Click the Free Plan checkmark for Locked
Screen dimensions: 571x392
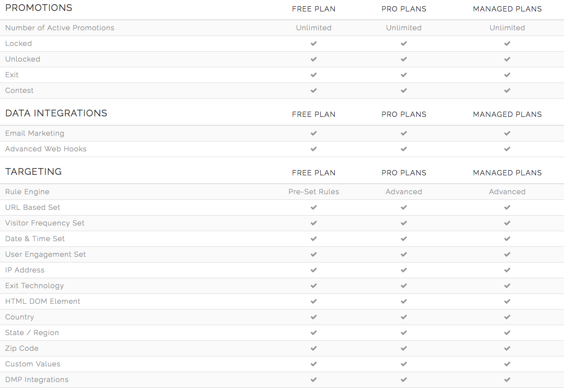point(313,44)
